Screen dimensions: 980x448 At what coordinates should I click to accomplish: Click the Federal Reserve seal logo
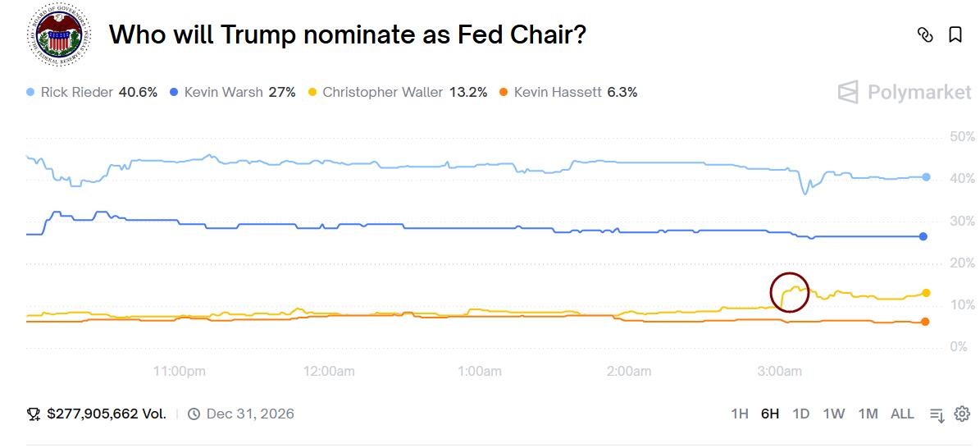58,34
